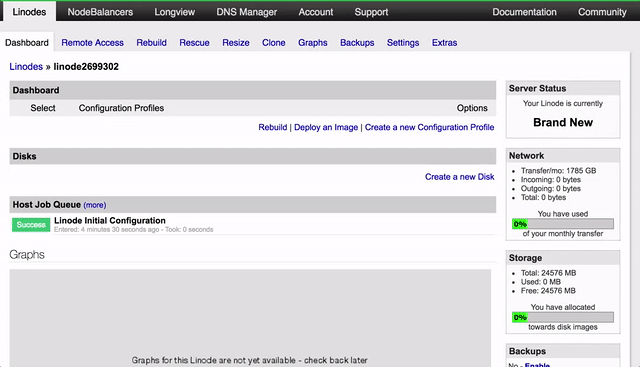
Task: Switch to the Remote Access tab
Action: tap(92, 42)
